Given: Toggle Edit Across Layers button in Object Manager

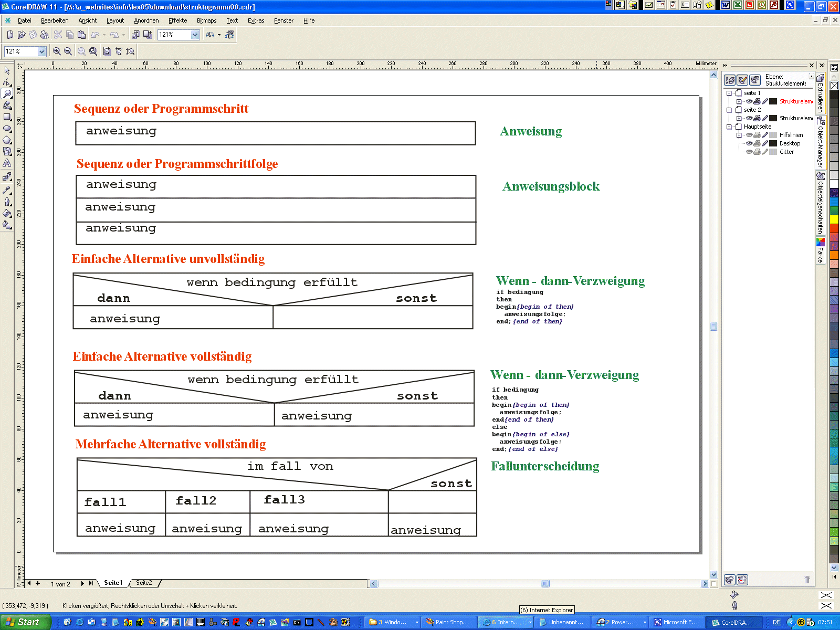Looking at the screenshot, I should [x=742, y=80].
